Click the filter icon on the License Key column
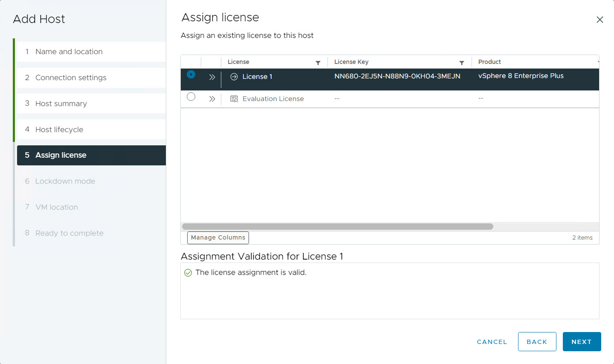 [x=462, y=62]
